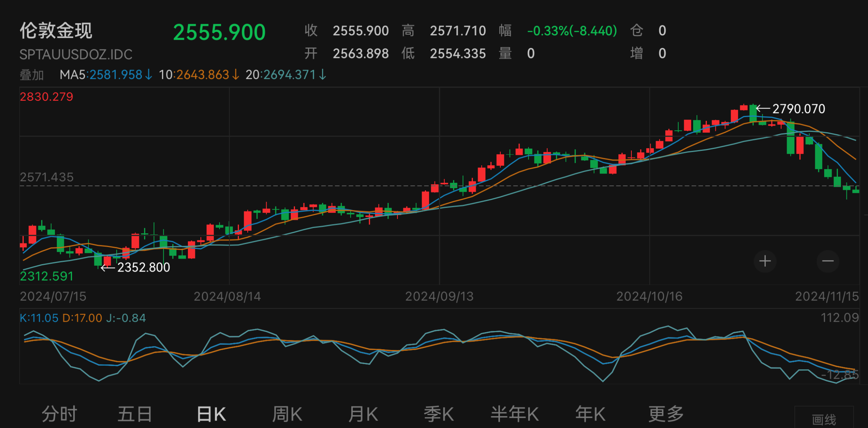The width and height of the screenshot is (868, 428).
Task: Click the KDJ D:17.00 value
Action: pyautogui.click(x=82, y=318)
